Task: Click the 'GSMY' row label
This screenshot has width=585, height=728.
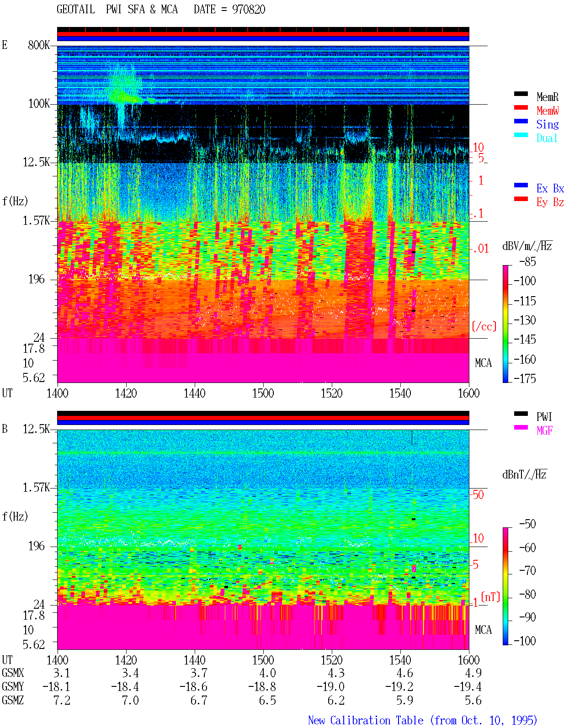Action: tap(13, 687)
